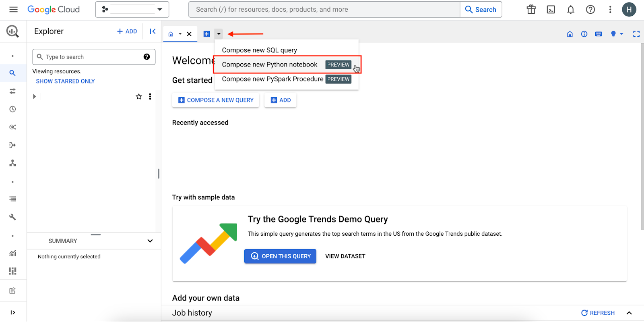The width and height of the screenshot is (644, 322).
Task: Expand the project tree node
Action: coord(34,96)
